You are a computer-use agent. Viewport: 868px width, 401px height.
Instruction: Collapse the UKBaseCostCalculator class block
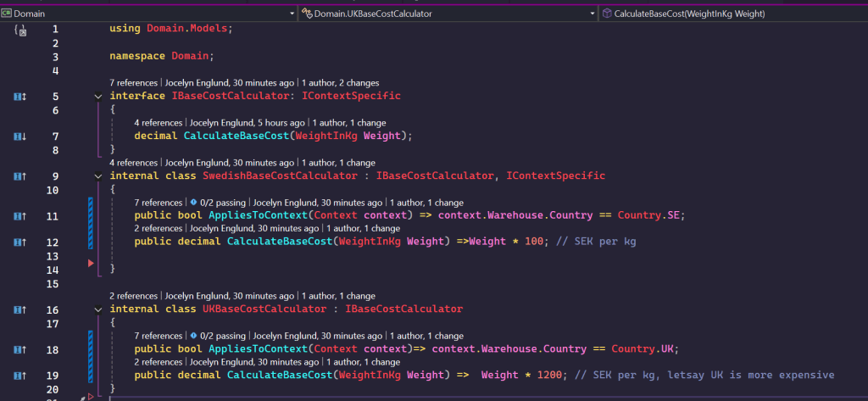tap(99, 309)
